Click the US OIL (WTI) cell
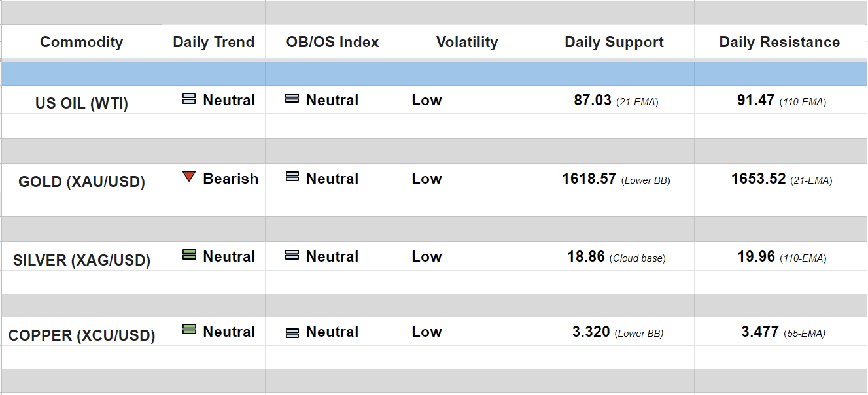This screenshot has width=868, height=395. click(x=81, y=103)
